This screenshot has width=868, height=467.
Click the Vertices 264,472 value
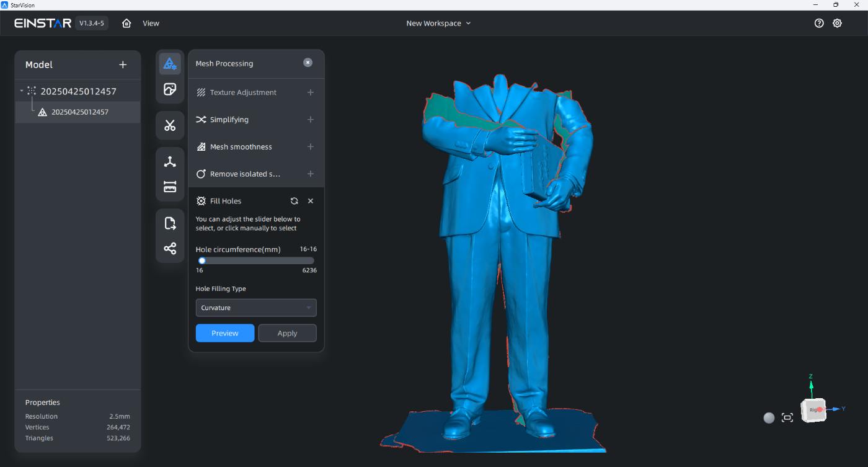tap(118, 427)
